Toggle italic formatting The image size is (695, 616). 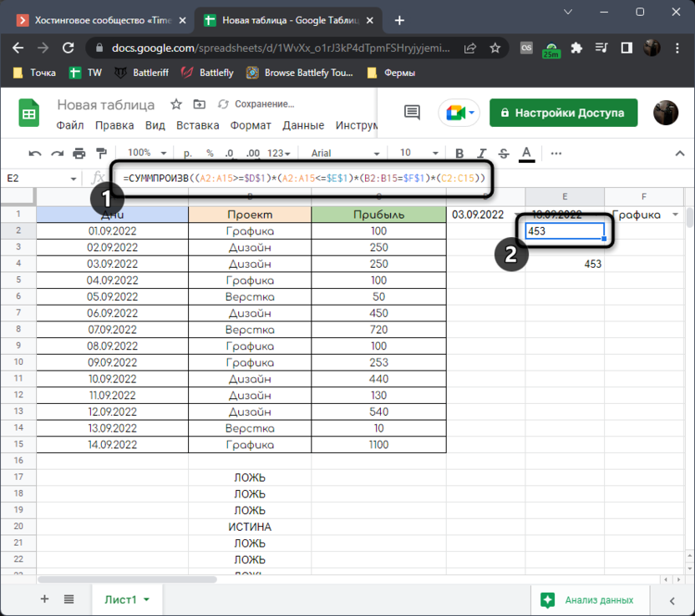tap(481, 154)
